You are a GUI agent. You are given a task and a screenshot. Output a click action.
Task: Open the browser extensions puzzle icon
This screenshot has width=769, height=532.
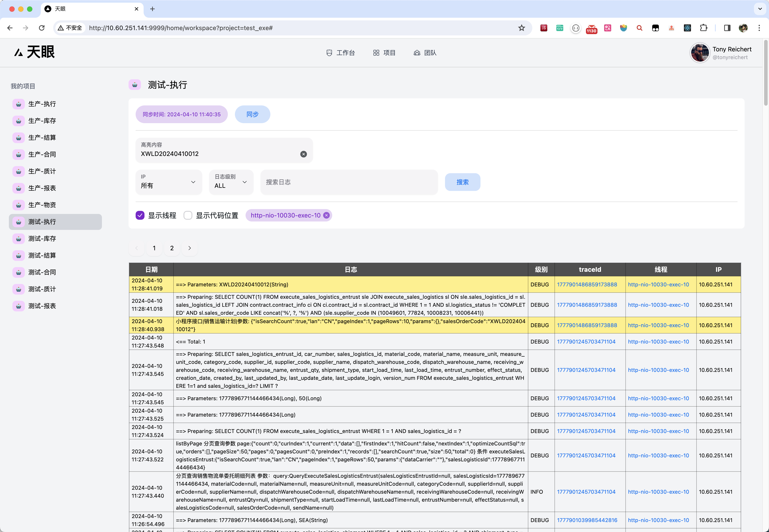(703, 28)
